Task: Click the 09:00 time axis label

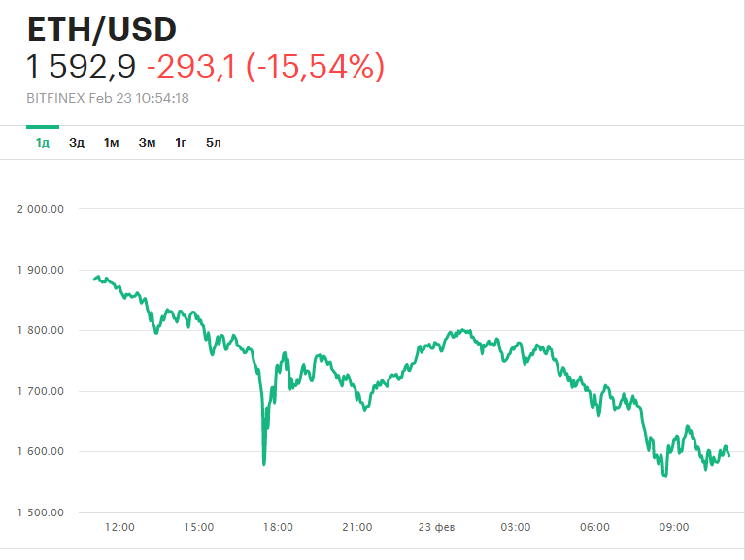Action: pyautogui.click(x=674, y=527)
